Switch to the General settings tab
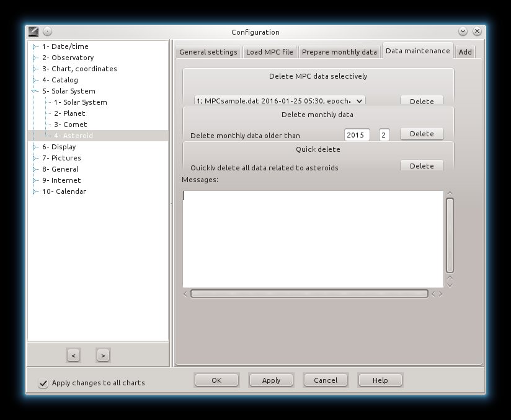Image resolution: width=511 pixels, height=420 pixels. pyautogui.click(x=208, y=52)
